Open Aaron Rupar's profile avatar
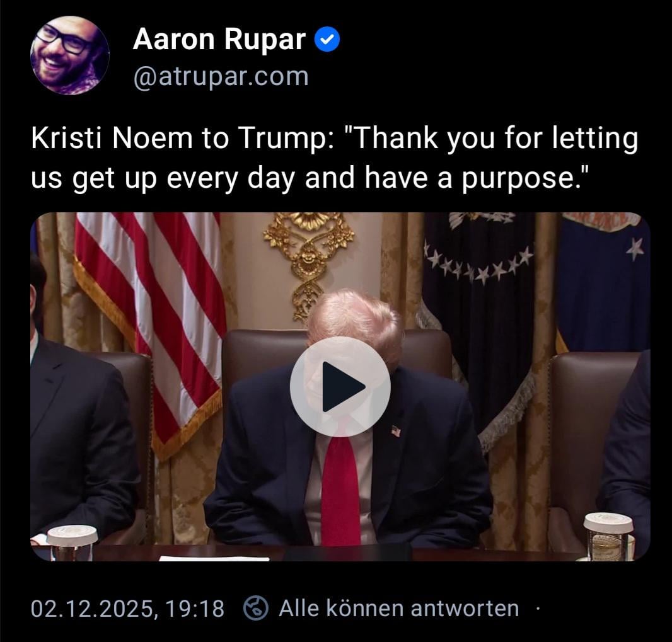The width and height of the screenshot is (672, 642). click(70, 55)
